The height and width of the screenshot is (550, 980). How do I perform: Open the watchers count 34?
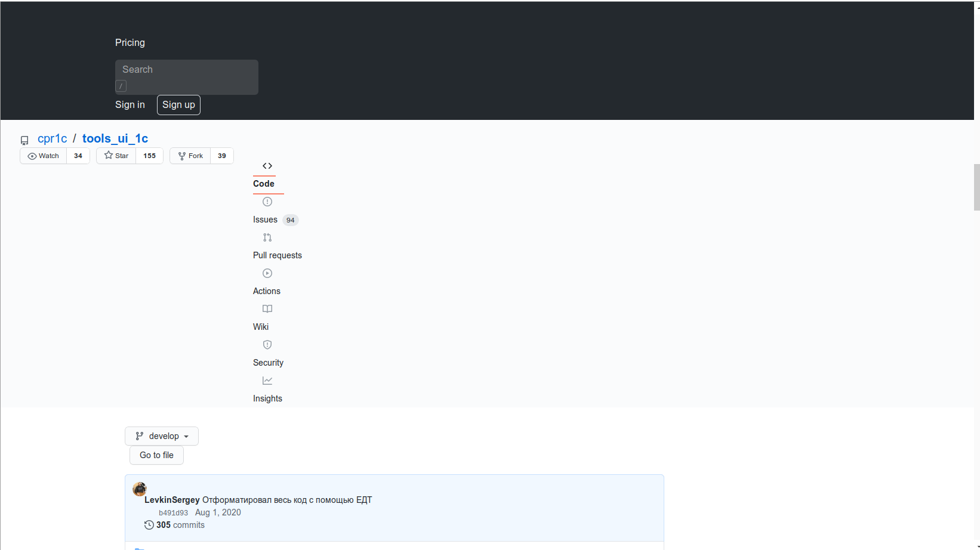pyautogui.click(x=78, y=156)
